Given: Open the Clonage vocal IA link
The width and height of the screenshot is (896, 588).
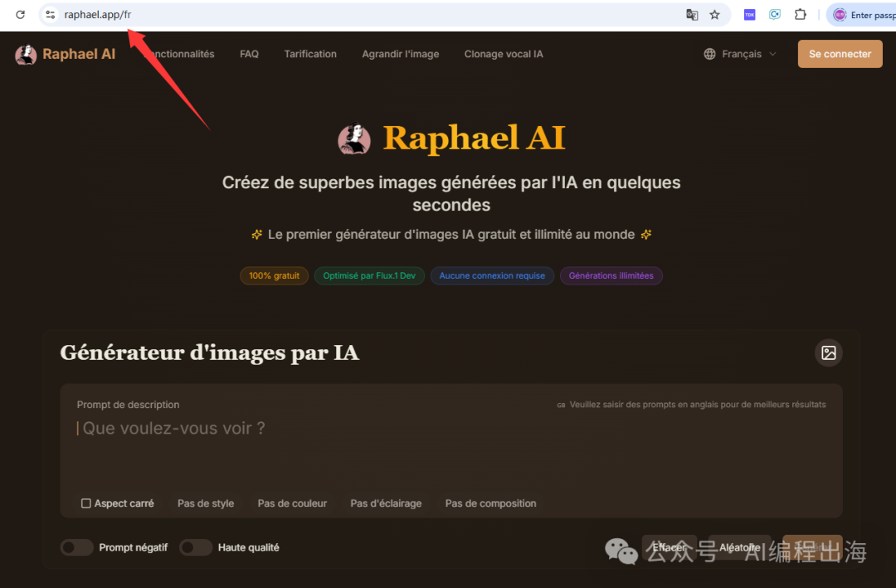Looking at the screenshot, I should [x=504, y=54].
